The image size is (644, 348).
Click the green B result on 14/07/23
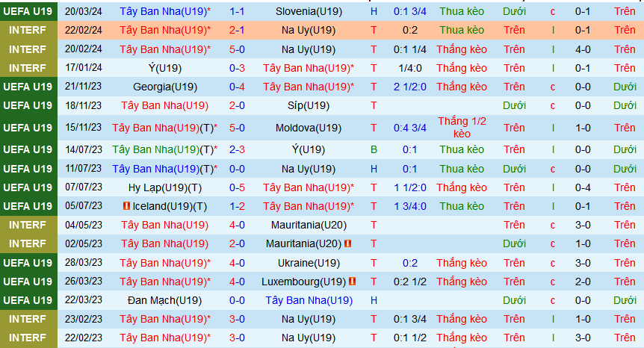(x=374, y=150)
